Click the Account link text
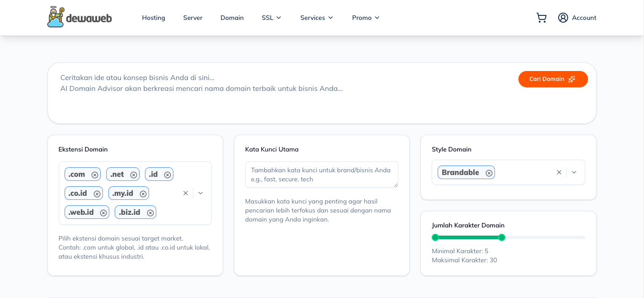The width and height of the screenshot is (644, 298). click(x=584, y=18)
